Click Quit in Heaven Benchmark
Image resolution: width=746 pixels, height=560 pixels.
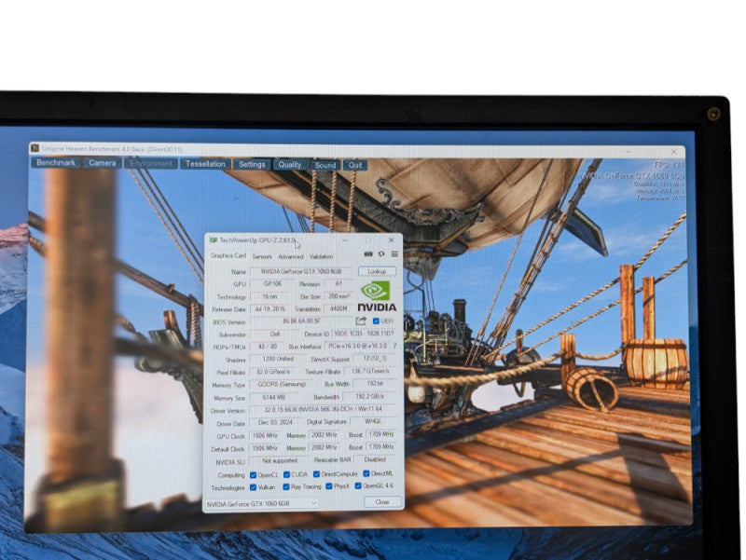pos(355,166)
